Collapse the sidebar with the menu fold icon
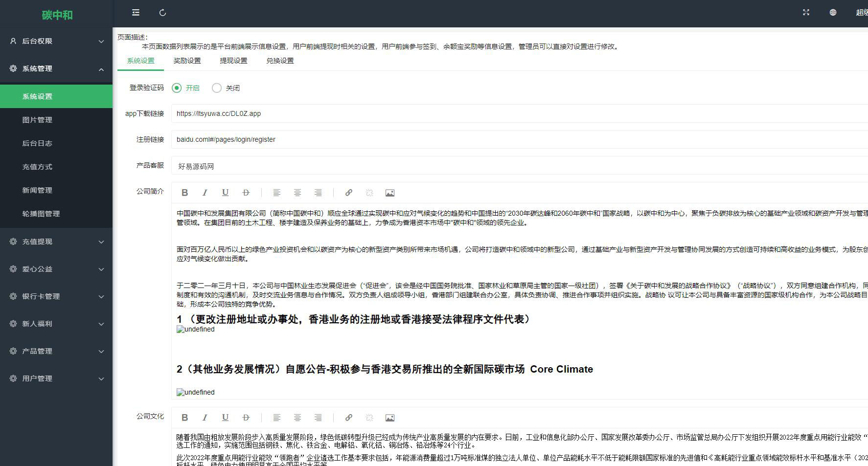The image size is (868, 466). 136,13
